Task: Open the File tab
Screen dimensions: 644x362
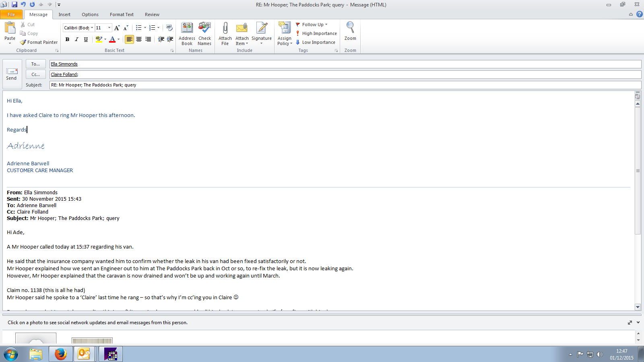Action: click(11, 14)
